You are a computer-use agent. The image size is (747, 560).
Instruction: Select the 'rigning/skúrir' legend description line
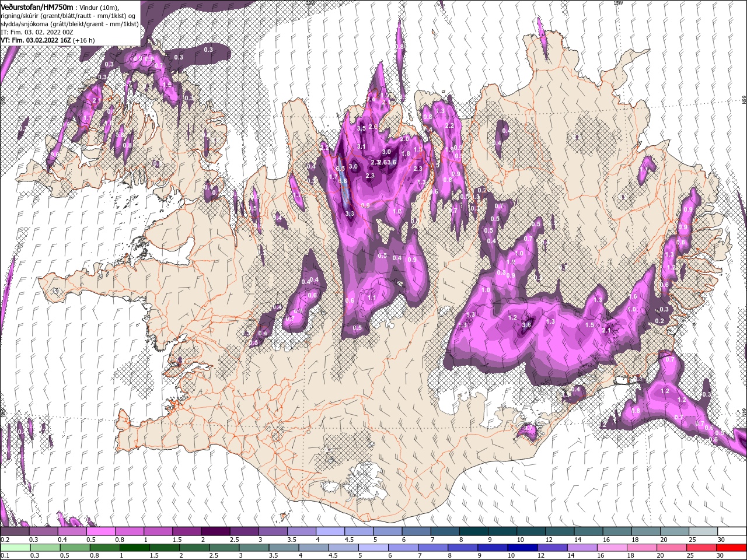pyautogui.click(x=69, y=16)
